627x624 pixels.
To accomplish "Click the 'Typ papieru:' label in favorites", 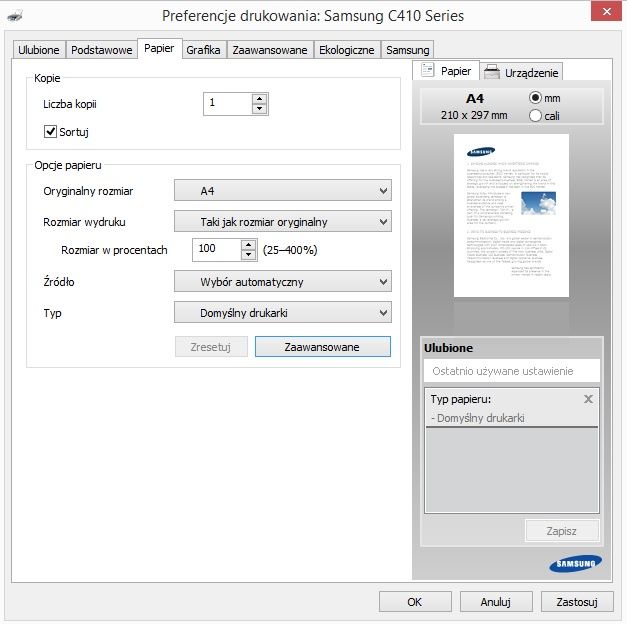I will click(x=461, y=399).
